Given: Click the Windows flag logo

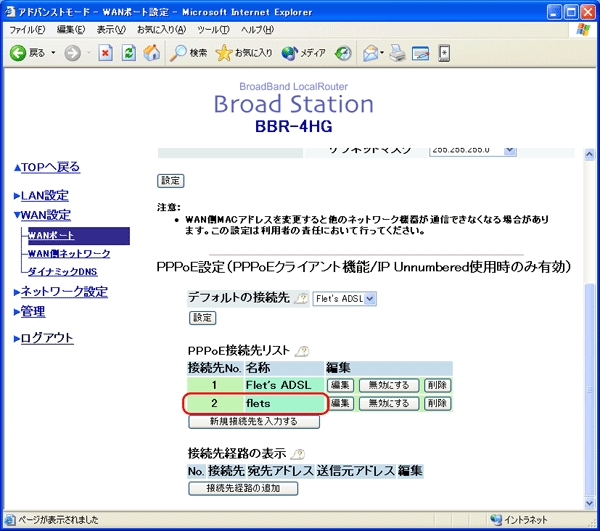Looking at the screenshot, I should [583, 29].
